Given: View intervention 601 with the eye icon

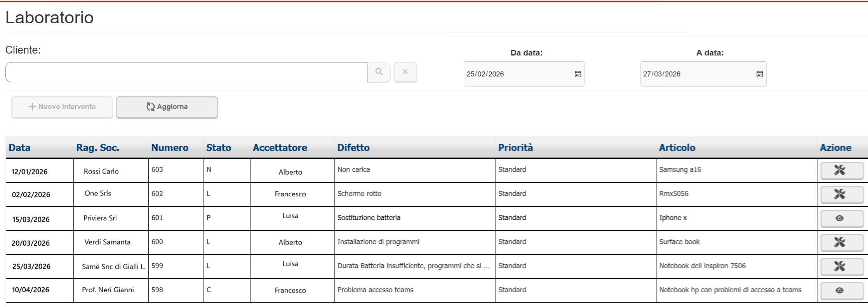Looking at the screenshot, I should click(842, 219).
